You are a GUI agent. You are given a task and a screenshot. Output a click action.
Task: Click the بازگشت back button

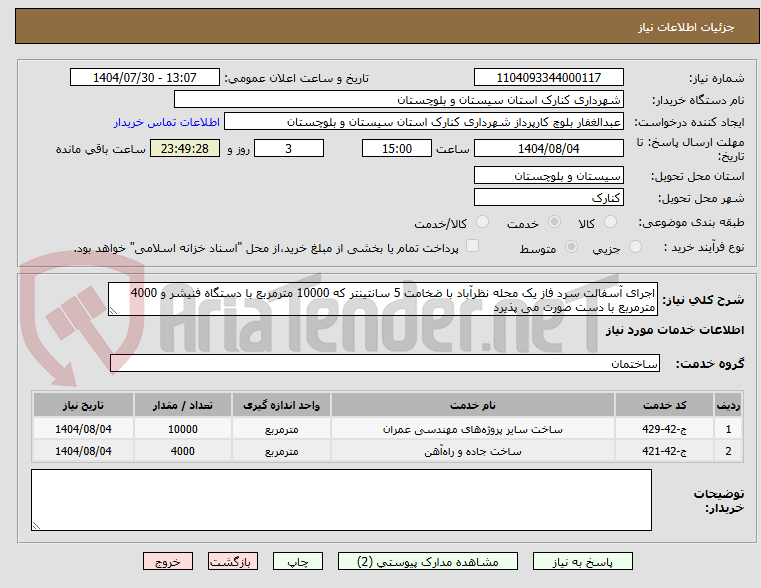[x=232, y=561]
